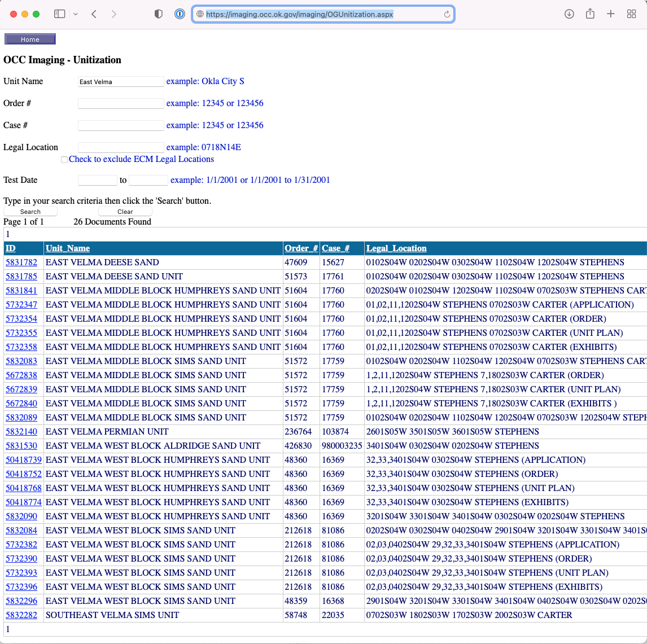The image size is (647, 644).
Task: Open the 1Password extension icon
Action: (180, 14)
